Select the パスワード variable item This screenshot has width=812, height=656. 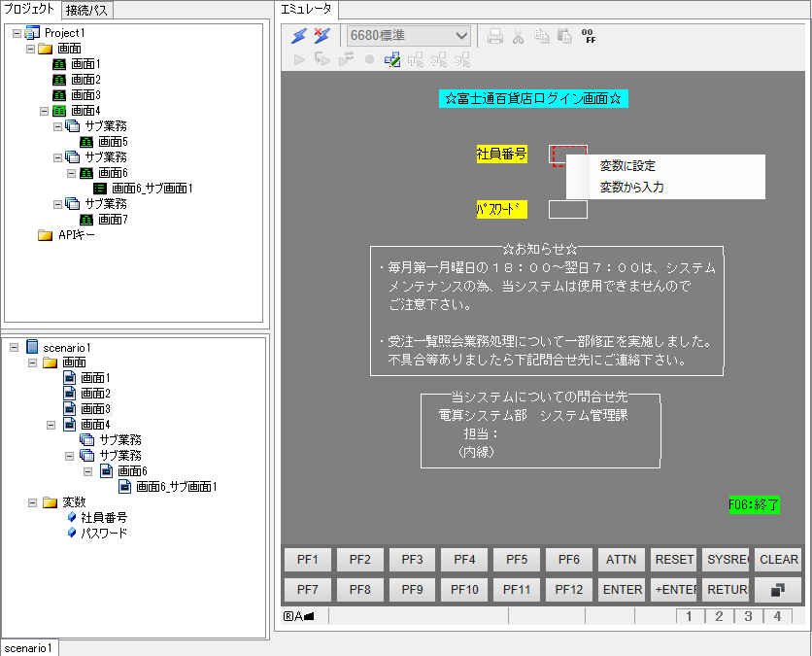click(x=104, y=534)
